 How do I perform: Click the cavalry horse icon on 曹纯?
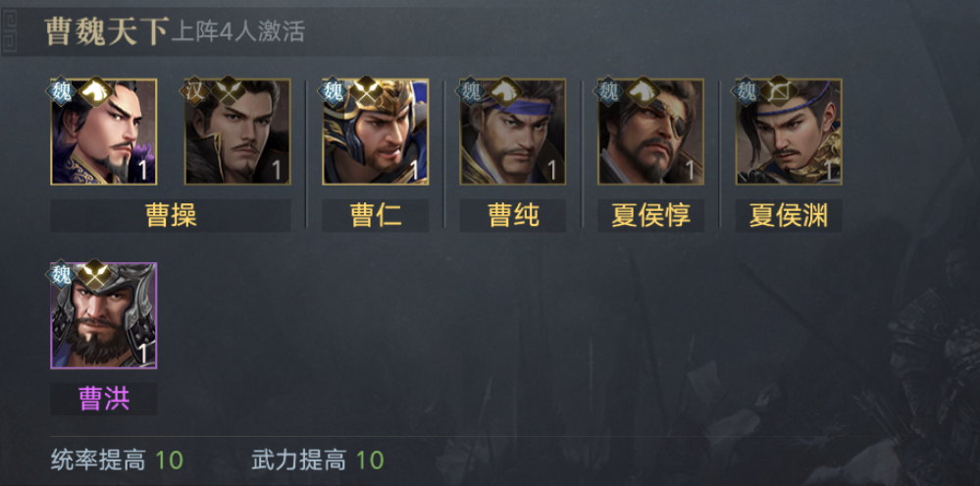coord(505,91)
